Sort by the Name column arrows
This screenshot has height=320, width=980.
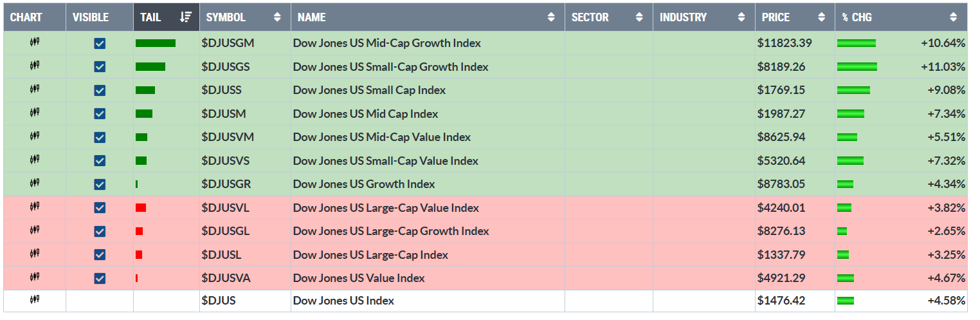point(551,17)
